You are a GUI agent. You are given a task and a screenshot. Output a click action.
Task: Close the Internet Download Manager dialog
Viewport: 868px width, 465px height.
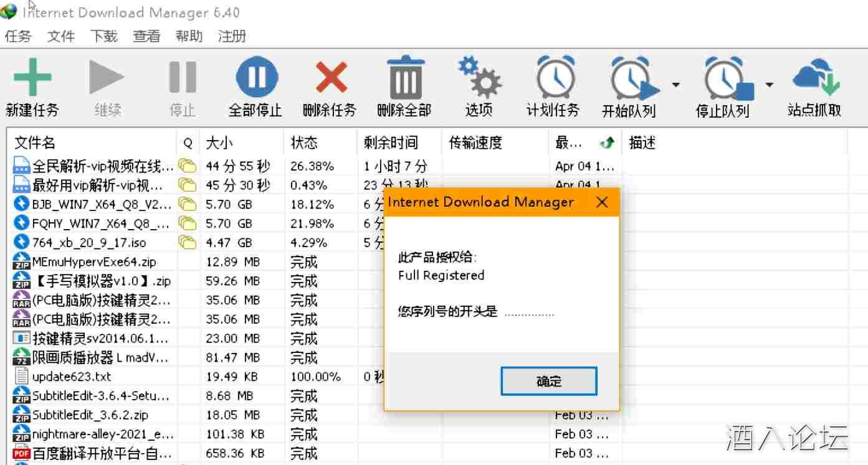602,202
